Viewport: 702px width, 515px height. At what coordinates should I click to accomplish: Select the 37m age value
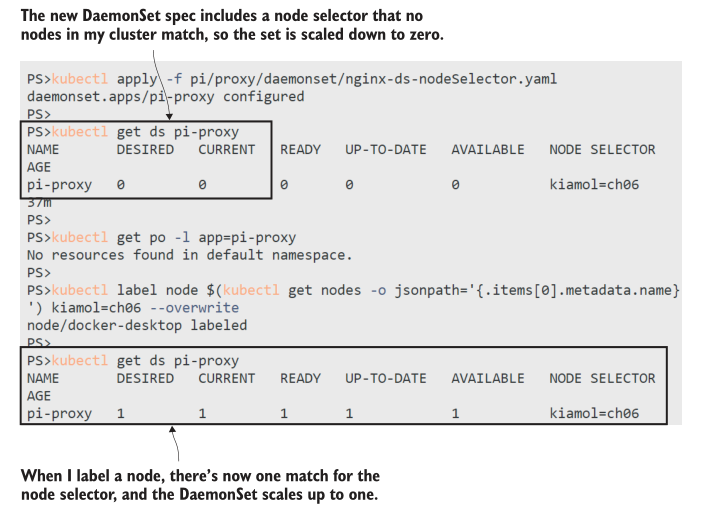[x=39, y=202]
